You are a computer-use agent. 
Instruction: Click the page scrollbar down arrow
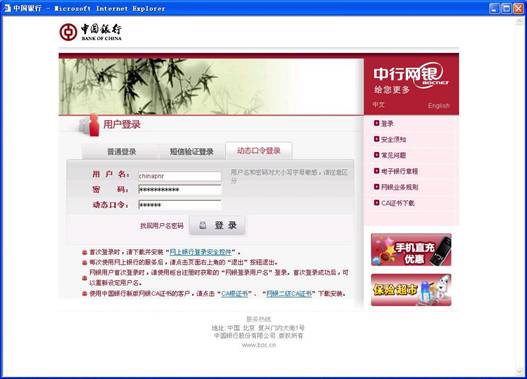point(519,371)
